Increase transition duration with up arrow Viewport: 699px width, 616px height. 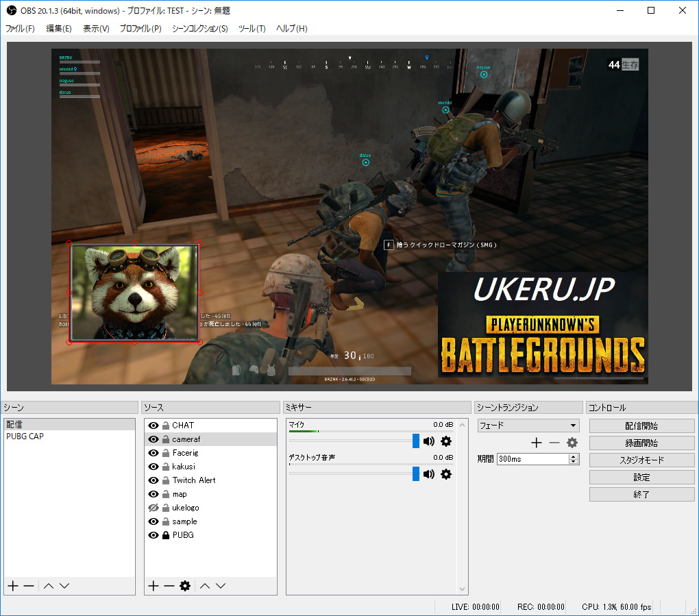pyautogui.click(x=574, y=456)
